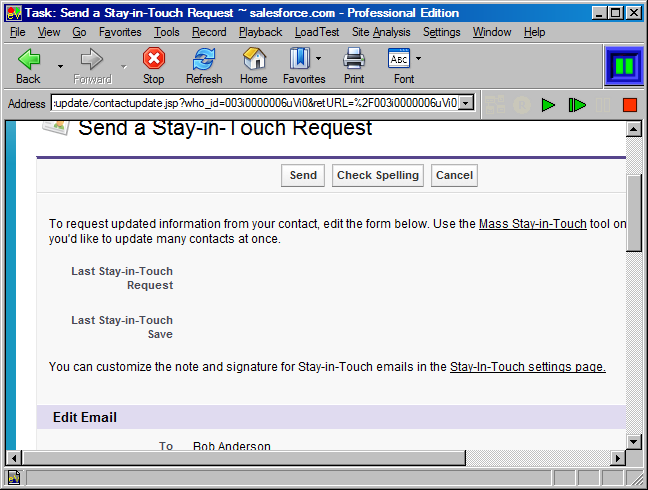
Task: Click the step-play green arrow icon
Action: 577,105
